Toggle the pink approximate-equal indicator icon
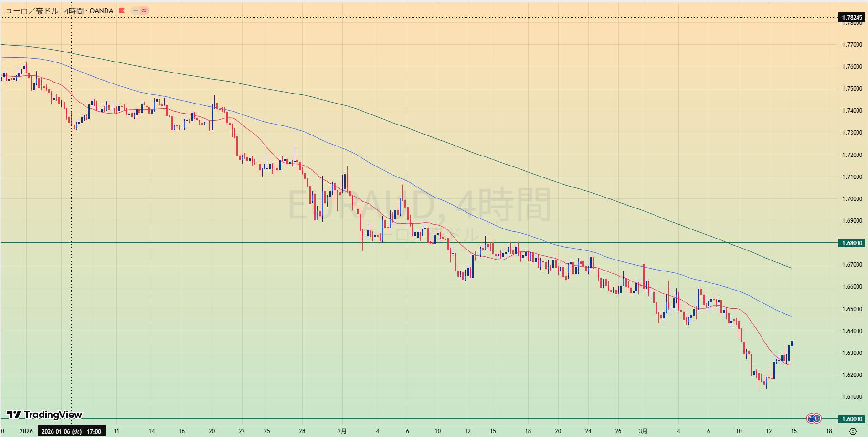Screen dimensions: 868x437 pos(144,10)
